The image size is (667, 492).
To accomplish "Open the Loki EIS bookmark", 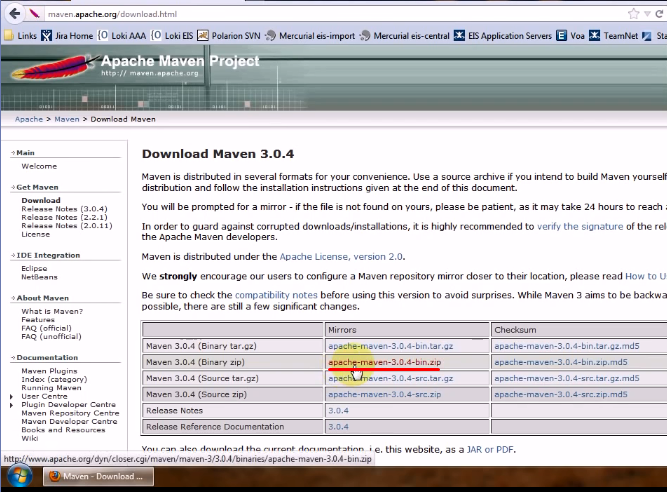I will (172, 36).
